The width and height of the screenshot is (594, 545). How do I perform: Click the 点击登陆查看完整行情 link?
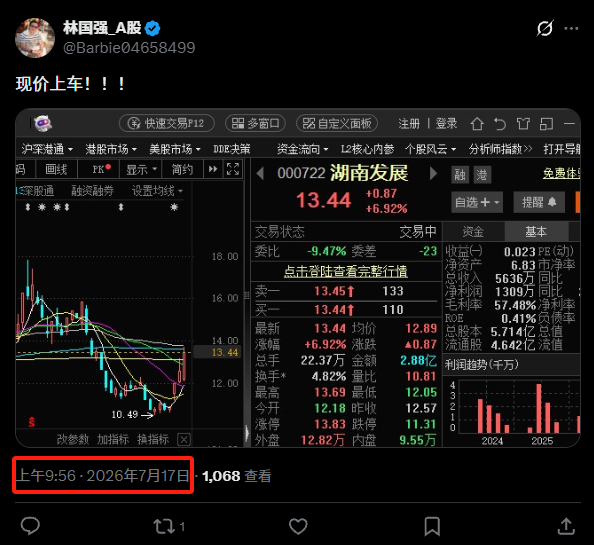click(345, 271)
